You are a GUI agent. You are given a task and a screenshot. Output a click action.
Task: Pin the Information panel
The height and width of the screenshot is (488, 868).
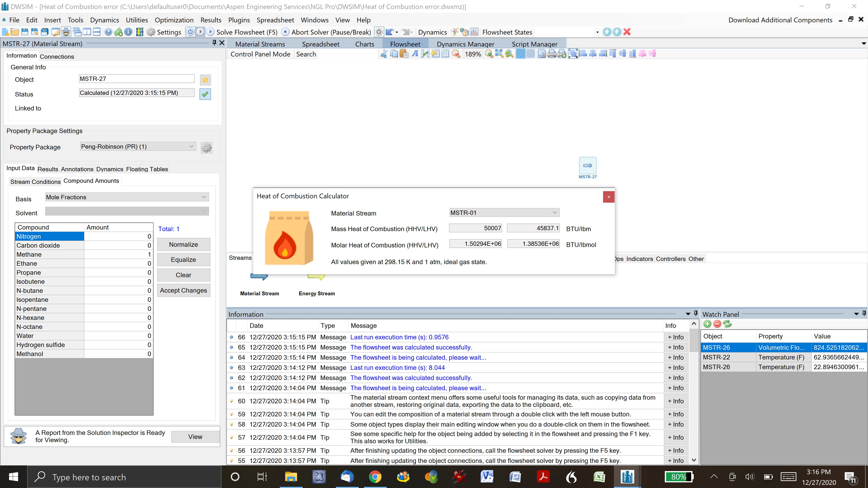(x=696, y=314)
